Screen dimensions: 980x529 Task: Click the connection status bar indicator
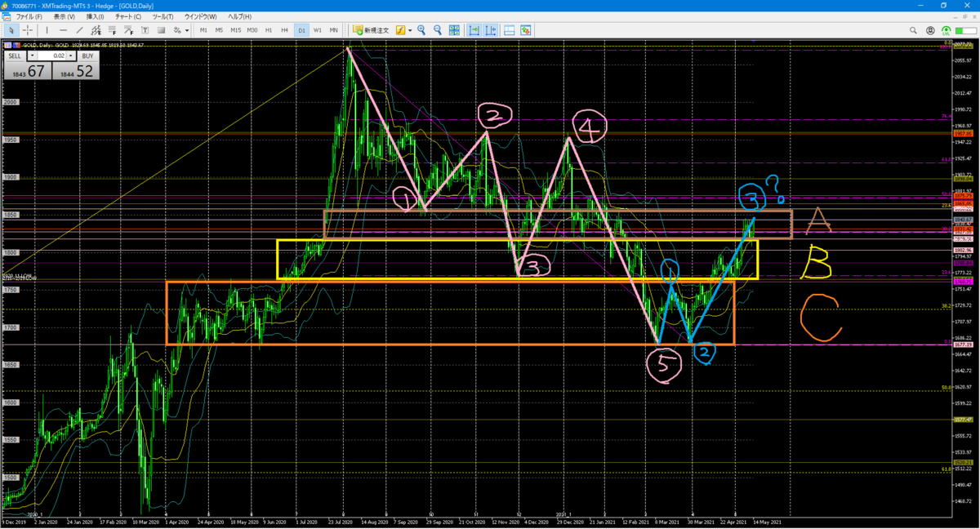(967, 30)
